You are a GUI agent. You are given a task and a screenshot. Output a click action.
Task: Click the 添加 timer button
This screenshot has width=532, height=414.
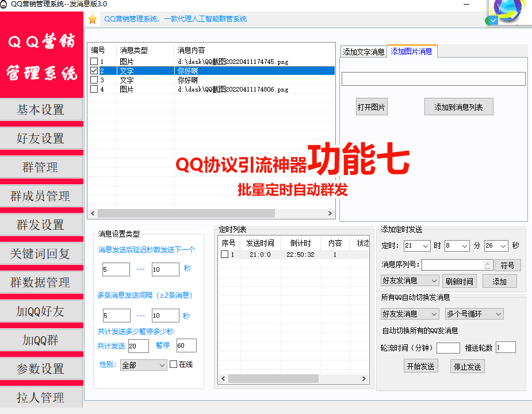point(499,281)
